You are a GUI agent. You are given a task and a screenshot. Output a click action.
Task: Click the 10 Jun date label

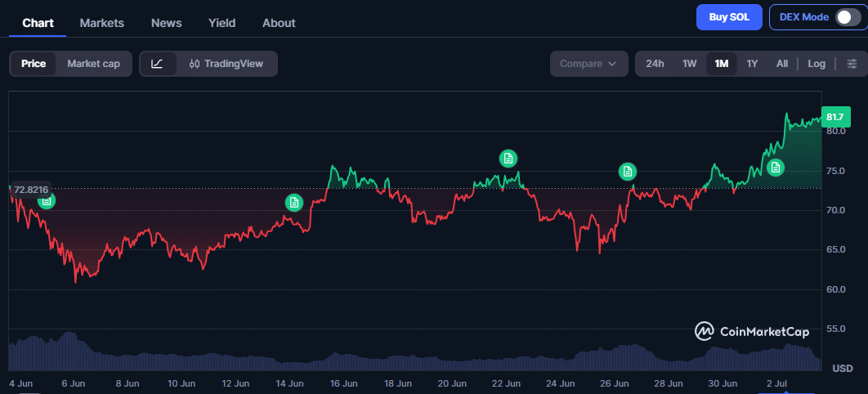coord(181,383)
